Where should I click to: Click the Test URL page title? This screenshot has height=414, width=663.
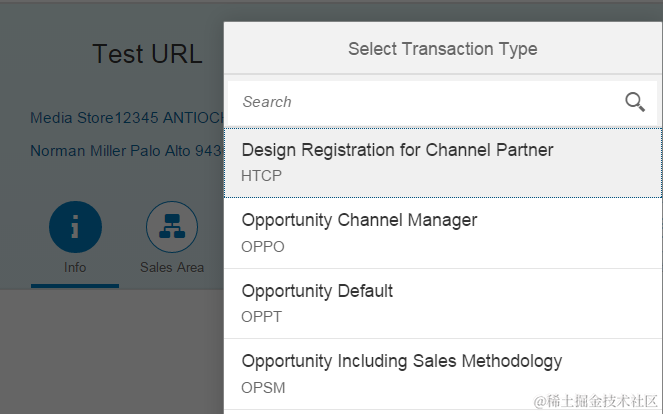pyautogui.click(x=147, y=54)
